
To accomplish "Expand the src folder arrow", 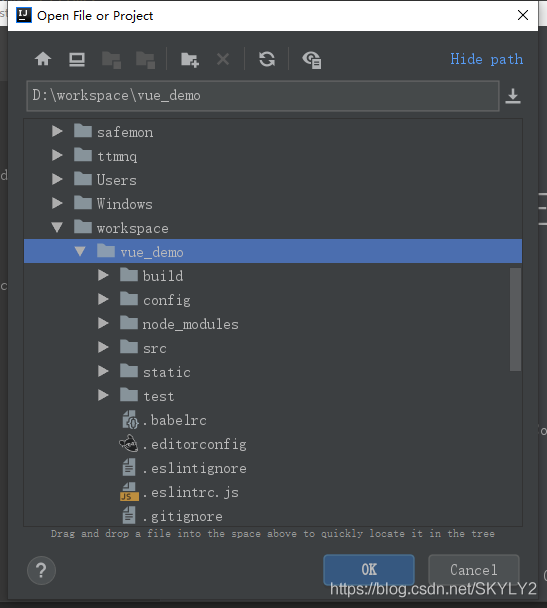I will coord(103,347).
